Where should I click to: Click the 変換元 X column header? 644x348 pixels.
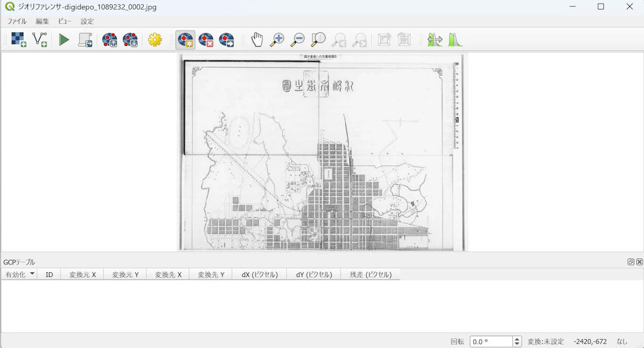[82, 275]
